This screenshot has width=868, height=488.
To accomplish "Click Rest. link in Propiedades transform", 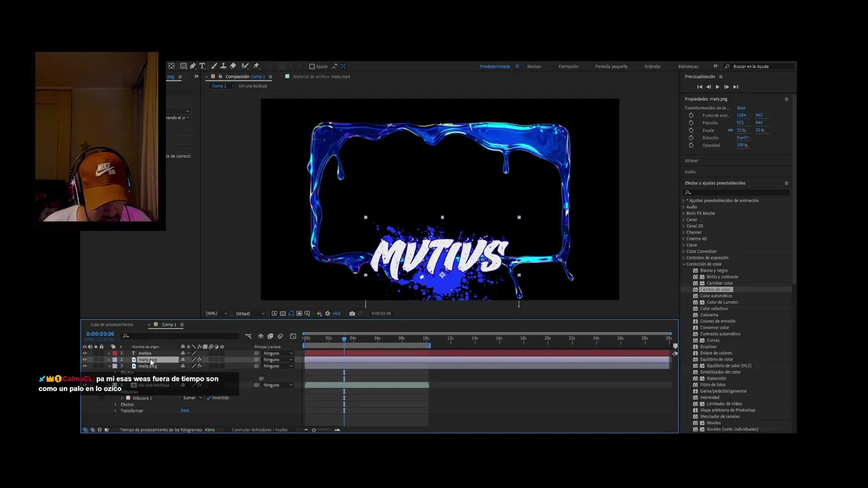I will pyautogui.click(x=742, y=108).
